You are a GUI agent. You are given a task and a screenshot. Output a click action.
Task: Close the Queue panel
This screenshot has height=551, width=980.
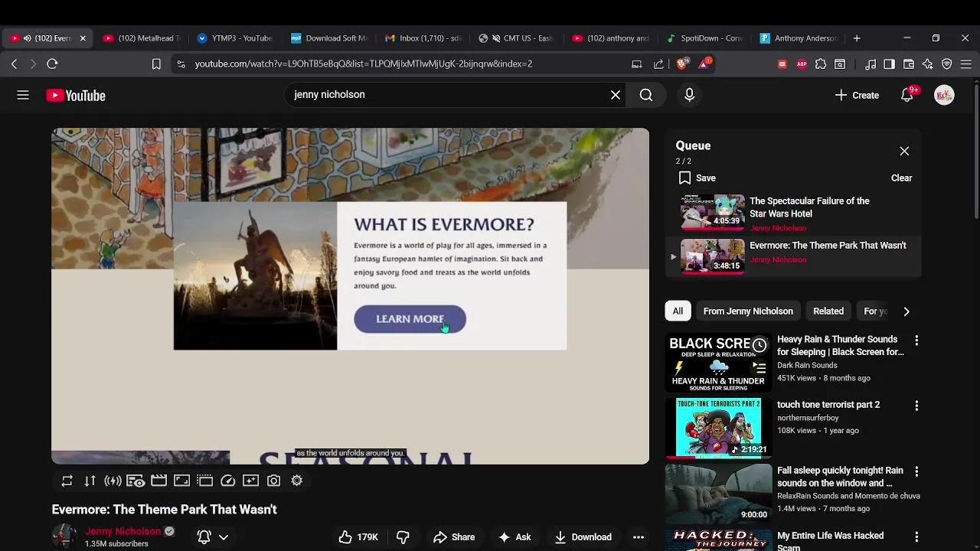click(904, 151)
